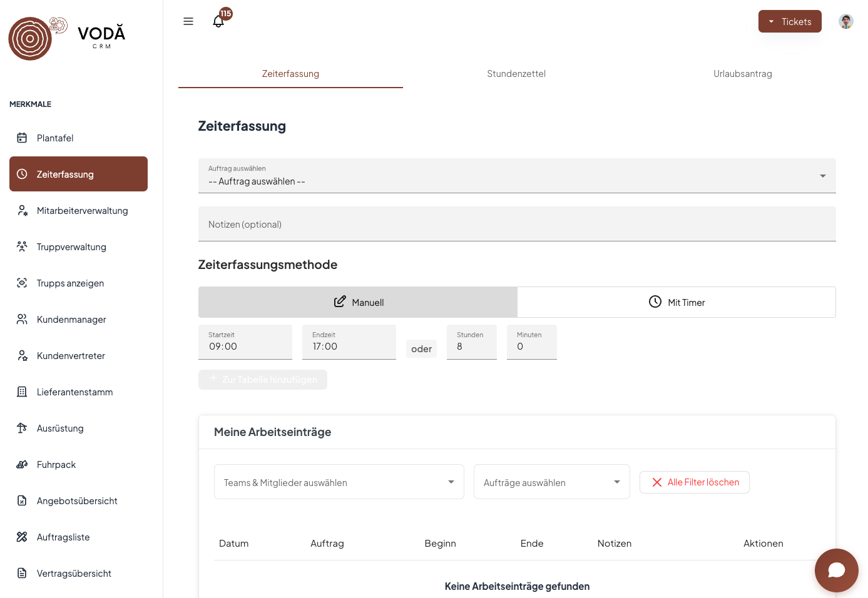
Task: Click the Vertragsübersicht file icon
Action: pos(22,574)
